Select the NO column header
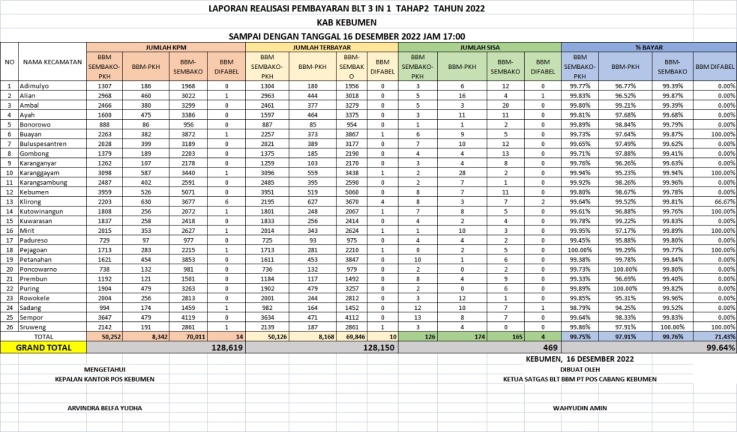737x432 pixels. point(9,62)
